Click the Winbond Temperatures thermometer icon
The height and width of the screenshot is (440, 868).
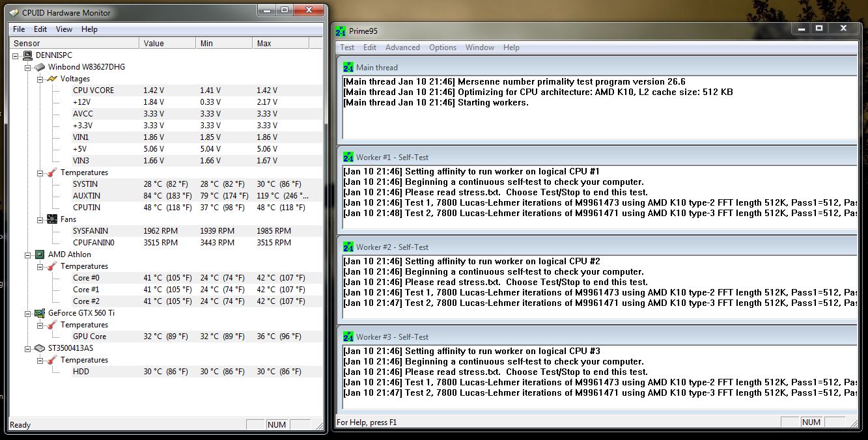tap(52, 172)
